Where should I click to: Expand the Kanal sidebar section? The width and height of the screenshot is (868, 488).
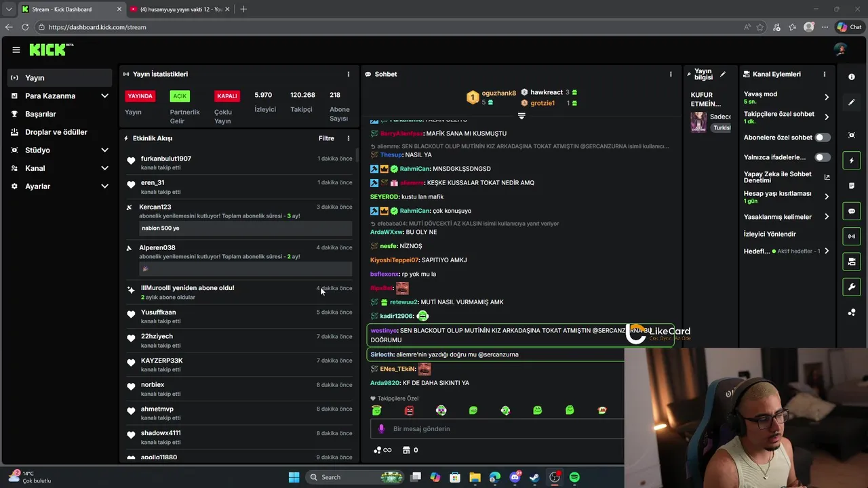click(x=60, y=168)
